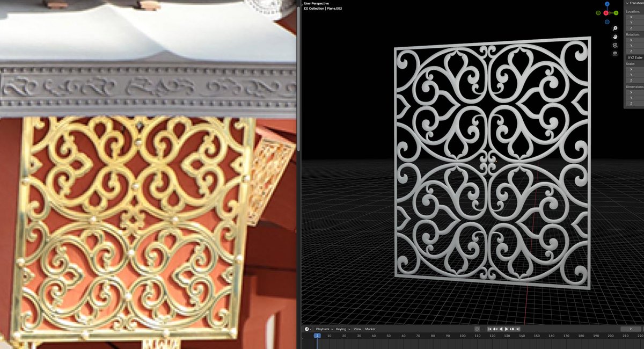
Task: Jump to the previous keyframe
Action: pyautogui.click(x=495, y=329)
